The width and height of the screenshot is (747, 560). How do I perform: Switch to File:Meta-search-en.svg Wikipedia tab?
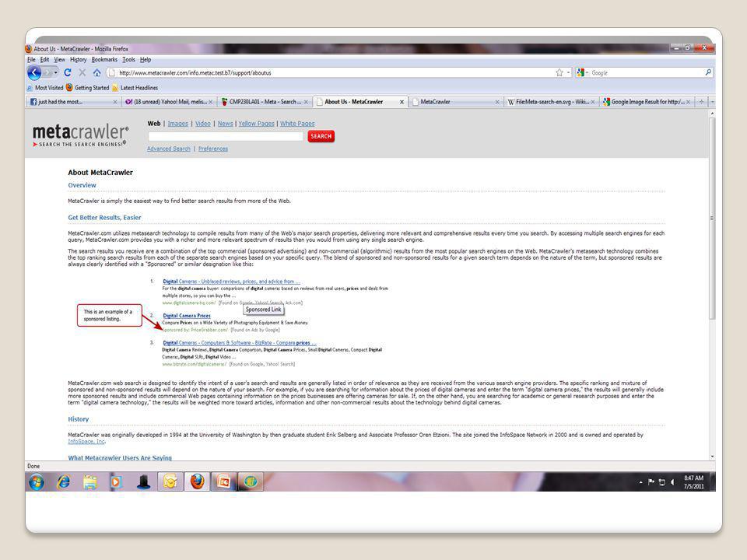(551, 102)
